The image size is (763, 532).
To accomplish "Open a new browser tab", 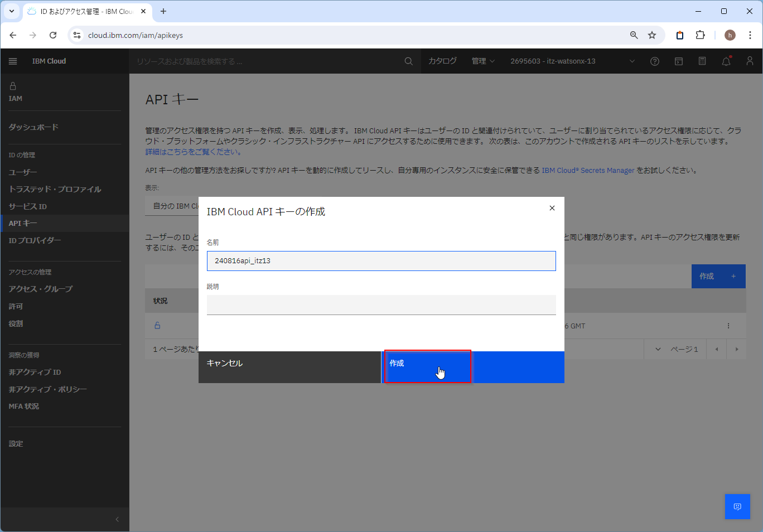I will pos(163,11).
